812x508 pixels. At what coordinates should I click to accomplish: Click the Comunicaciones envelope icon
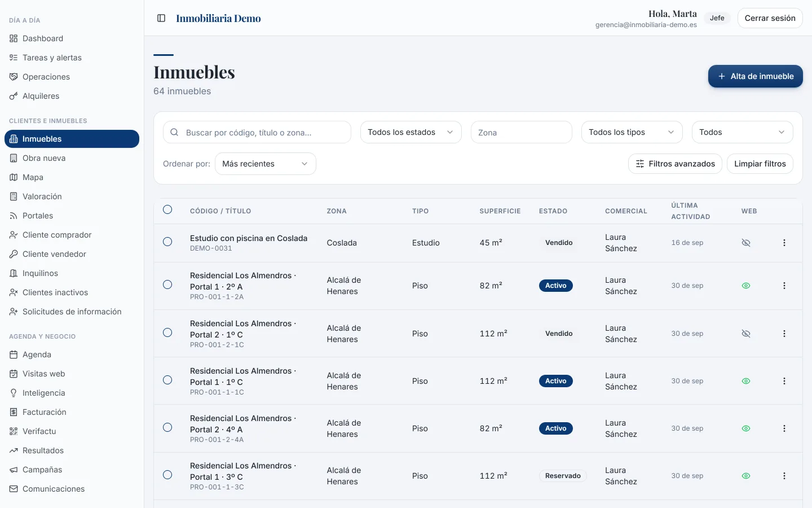[14, 489]
